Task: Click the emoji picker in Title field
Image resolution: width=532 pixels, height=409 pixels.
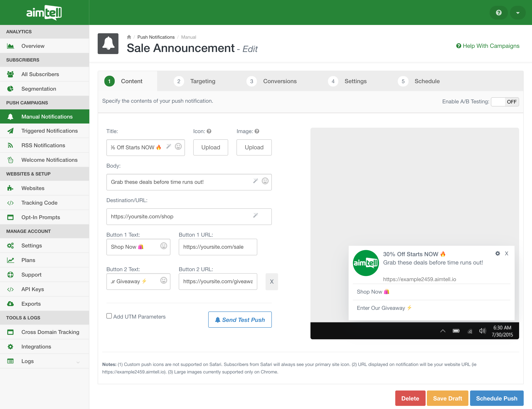Action: click(178, 146)
